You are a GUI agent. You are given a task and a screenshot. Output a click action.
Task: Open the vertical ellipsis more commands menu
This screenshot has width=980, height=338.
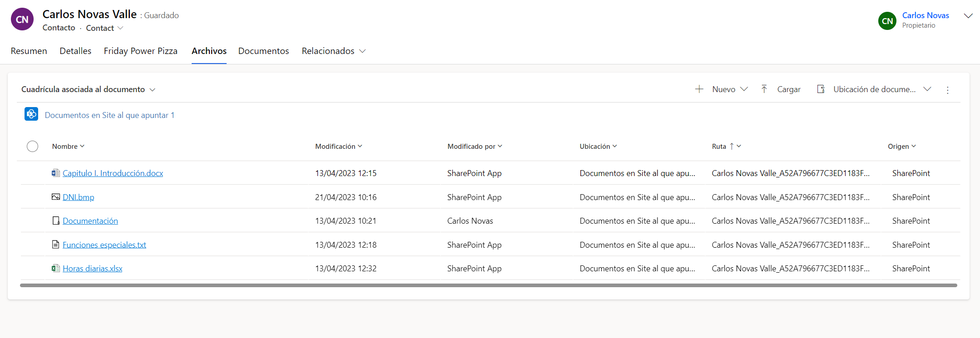point(948,90)
